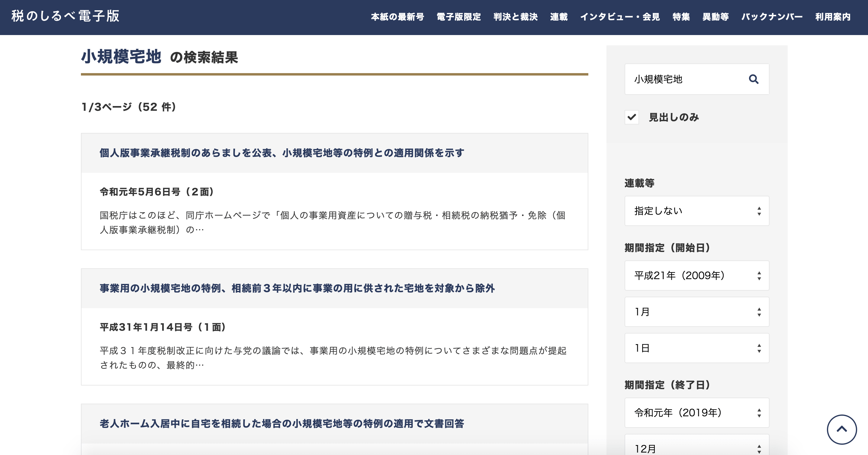Select バックナンバー in the top navigation
Viewport: 868px width, 455px height.
[x=772, y=17]
